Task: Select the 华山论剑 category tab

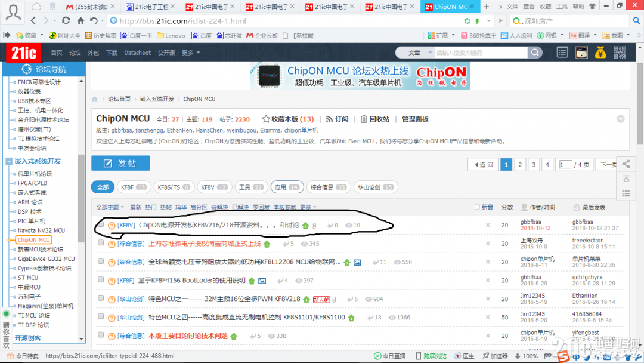Action: 376,187
